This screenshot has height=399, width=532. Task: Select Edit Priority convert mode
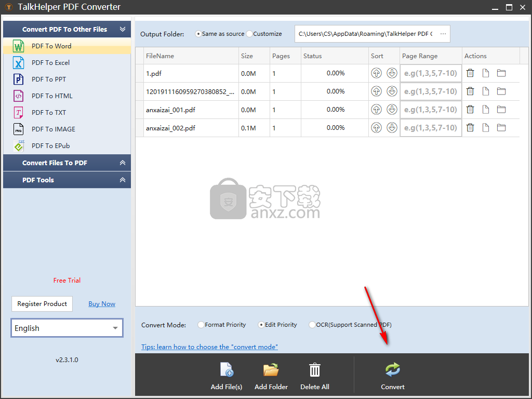pos(277,325)
